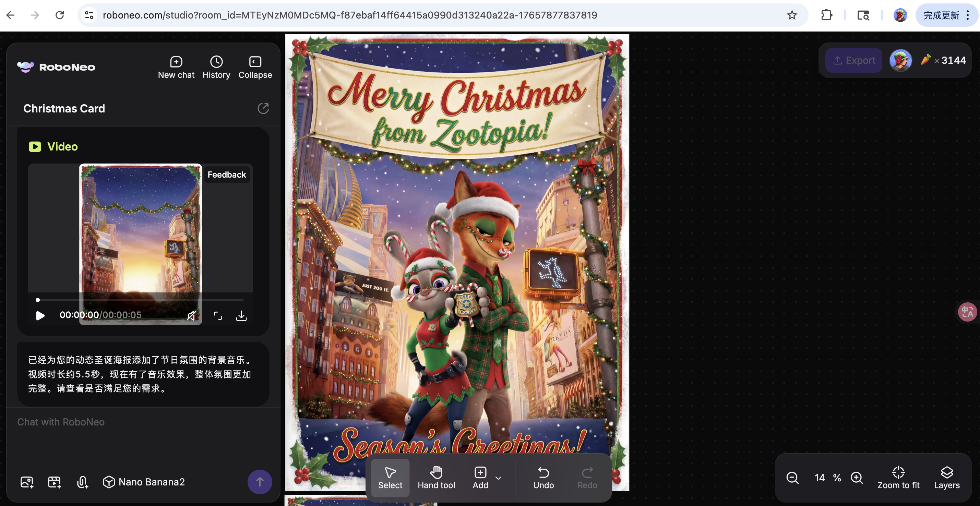Open the Layers panel
This screenshot has width=980, height=506.
[946, 478]
